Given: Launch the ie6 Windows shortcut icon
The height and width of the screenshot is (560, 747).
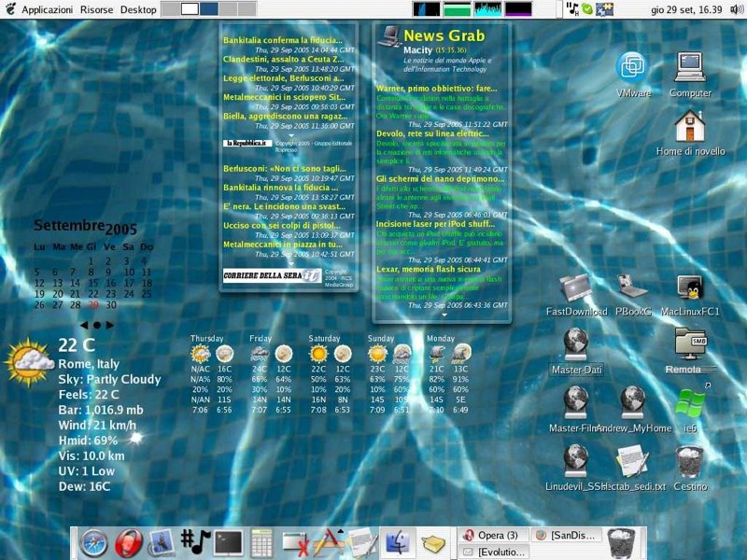Looking at the screenshot, I should coord(690,404).
